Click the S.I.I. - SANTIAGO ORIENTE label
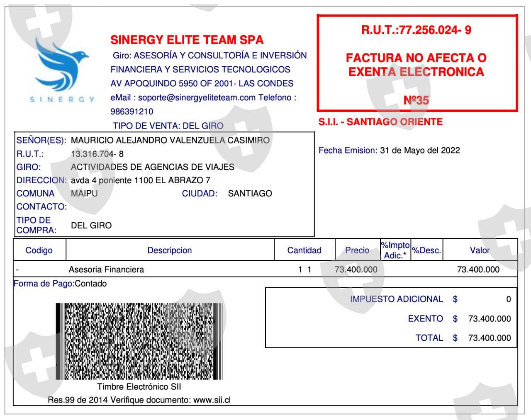This screenshot has height=420, width=531. coord(380,122)
